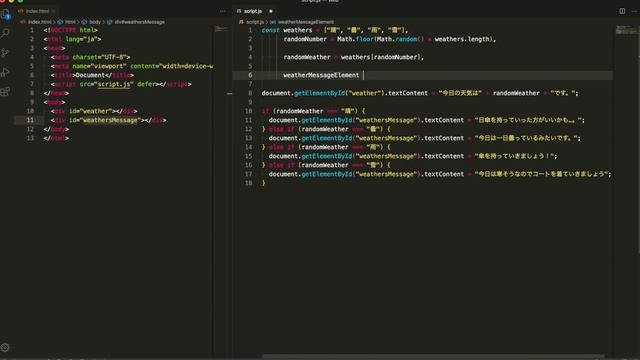Open the Manage gear at bottom left
The height and width of the screenshot is (360, 640).
click(x=5, y=348)
